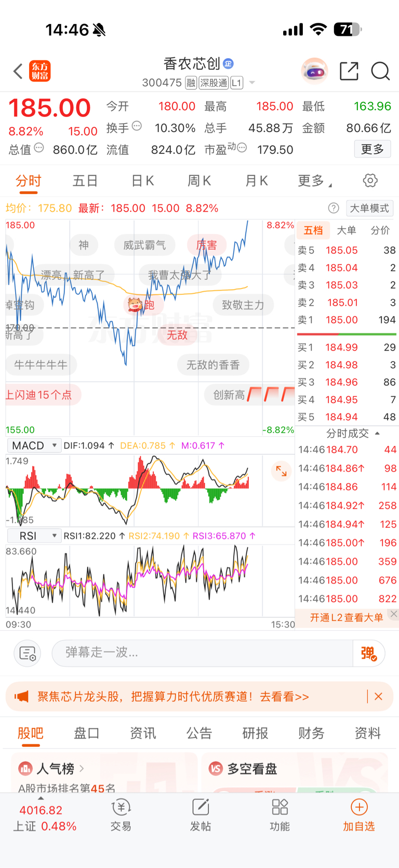Collapse the 分时成交 section arrow
Screen dimensions: 399x868
point(378,433)
